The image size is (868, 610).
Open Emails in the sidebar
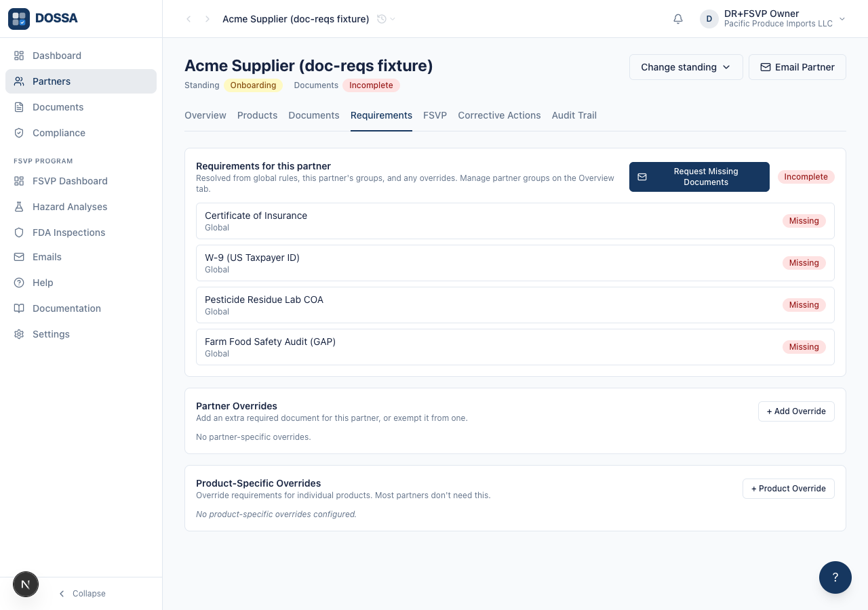tap(81, 257)
